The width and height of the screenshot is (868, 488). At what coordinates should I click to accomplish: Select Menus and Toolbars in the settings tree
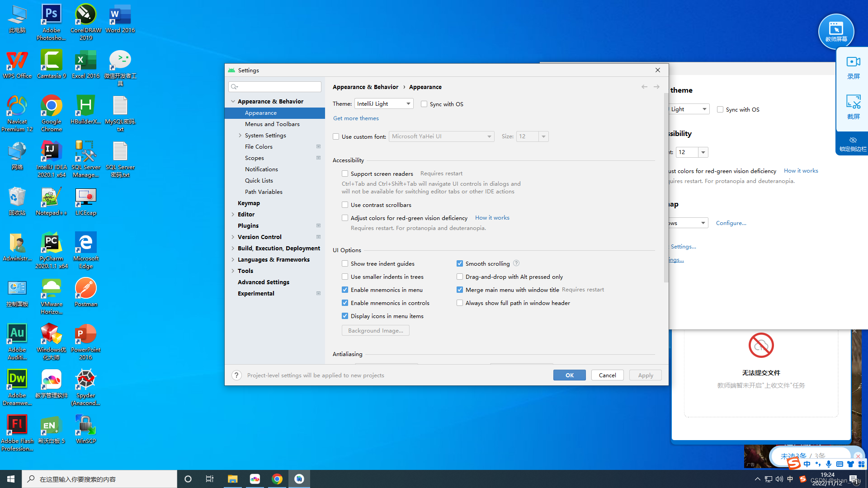tap(272, 124)
